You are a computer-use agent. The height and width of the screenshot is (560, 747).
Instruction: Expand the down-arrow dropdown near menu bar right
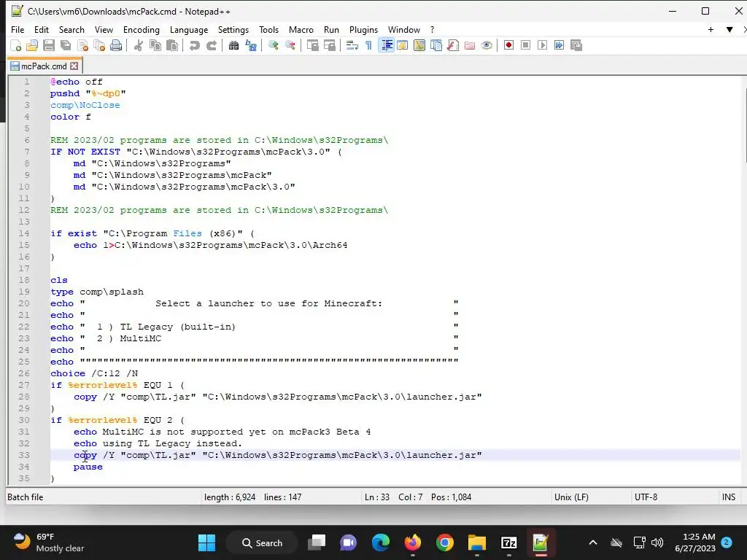pyautogui.click(x=729, y=29)
